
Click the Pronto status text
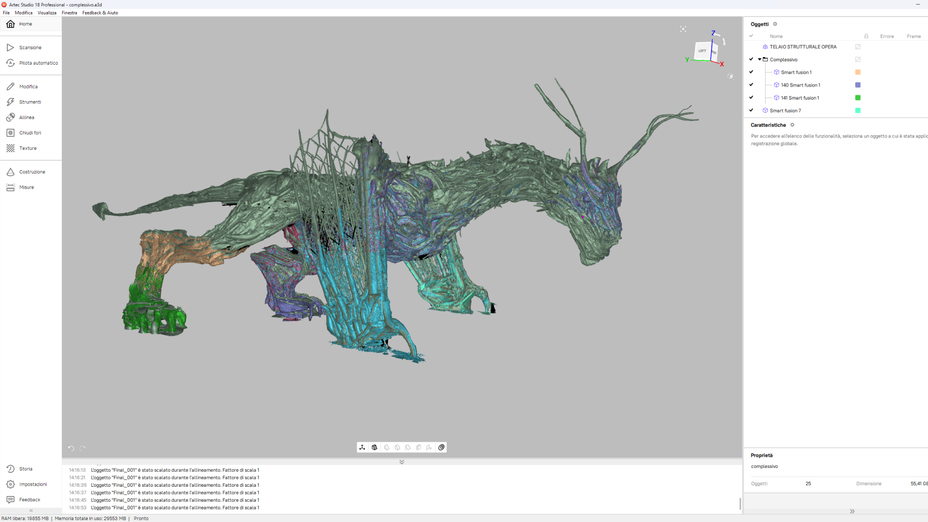141,518
